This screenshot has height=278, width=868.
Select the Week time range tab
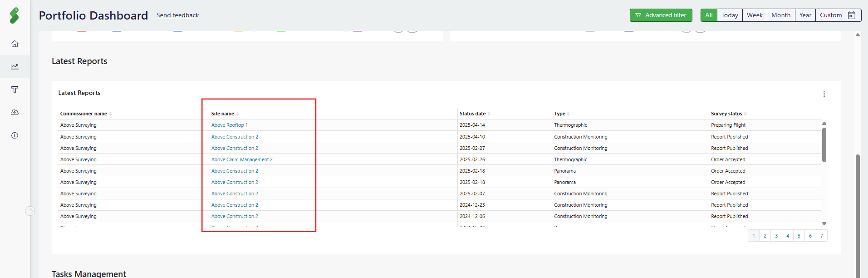pyautogui.click(x=755, y=15)
